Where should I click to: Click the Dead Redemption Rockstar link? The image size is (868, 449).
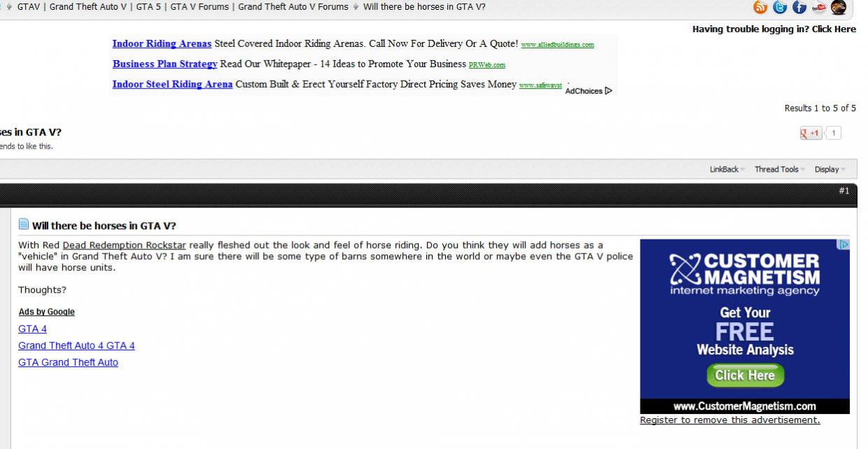pyautogui.click(x=124, y=245)
